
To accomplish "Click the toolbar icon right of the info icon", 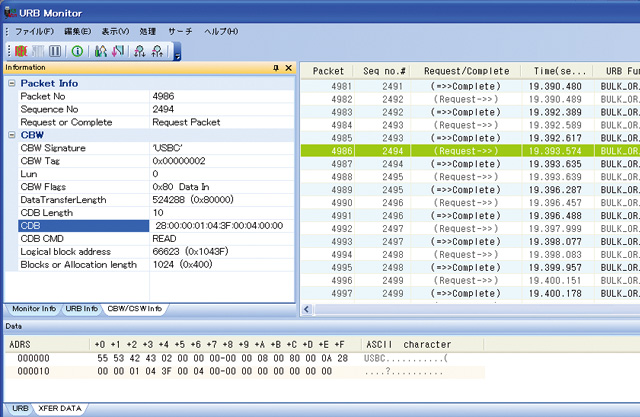I will [x=100, y=51].
